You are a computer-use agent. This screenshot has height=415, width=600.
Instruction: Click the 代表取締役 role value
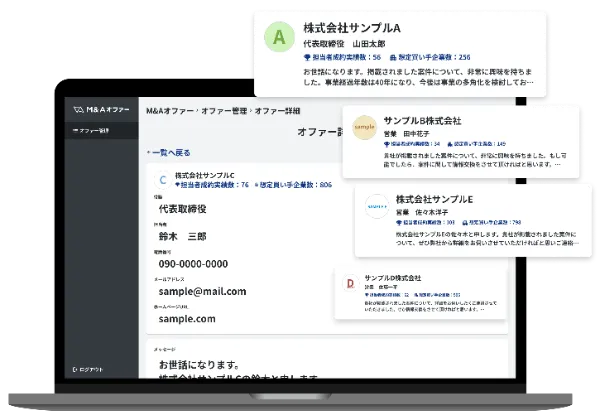[183, 209]
